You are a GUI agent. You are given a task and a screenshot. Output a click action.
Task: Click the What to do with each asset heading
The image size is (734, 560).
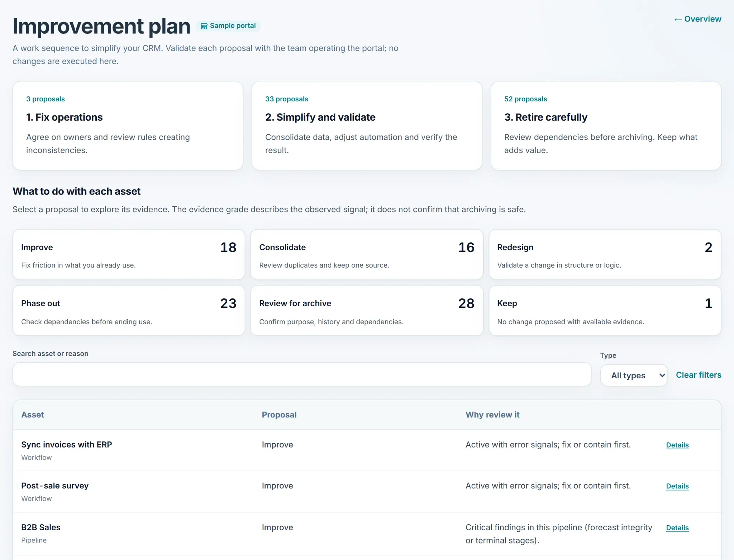click(x=77, y=191)
